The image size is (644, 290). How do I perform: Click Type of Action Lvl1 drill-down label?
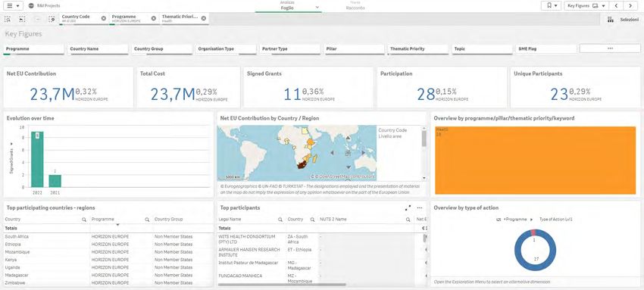tap(555, 220)
